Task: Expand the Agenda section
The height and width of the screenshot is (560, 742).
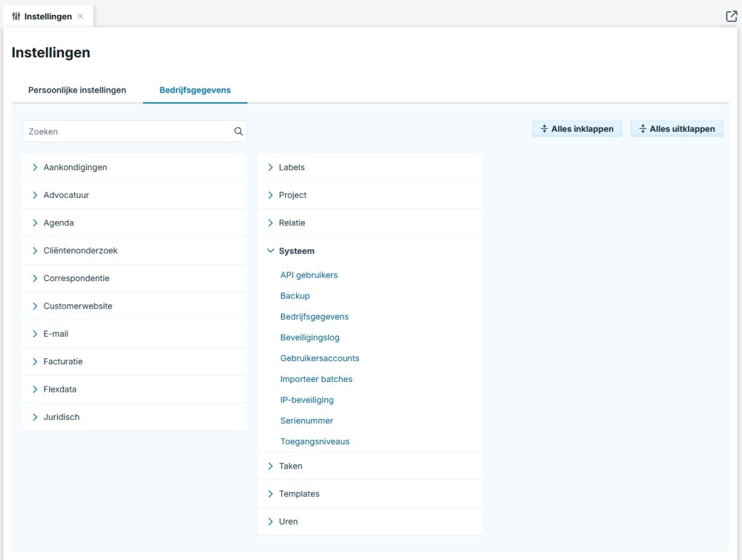Action: [x=135, y=223]
